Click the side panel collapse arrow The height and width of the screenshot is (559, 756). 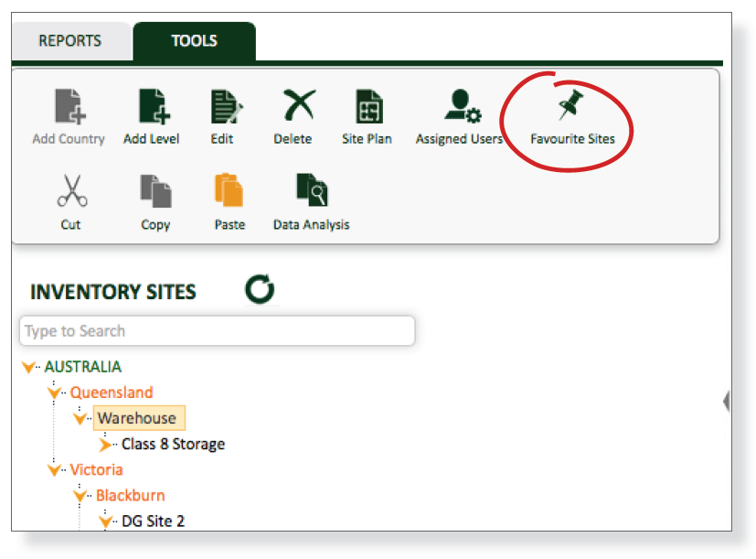(727, 401)
